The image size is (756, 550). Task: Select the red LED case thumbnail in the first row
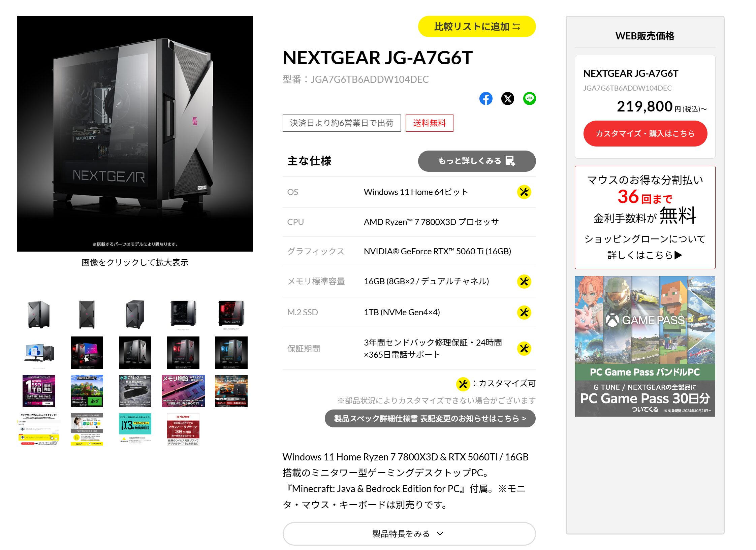coord(231,314)
